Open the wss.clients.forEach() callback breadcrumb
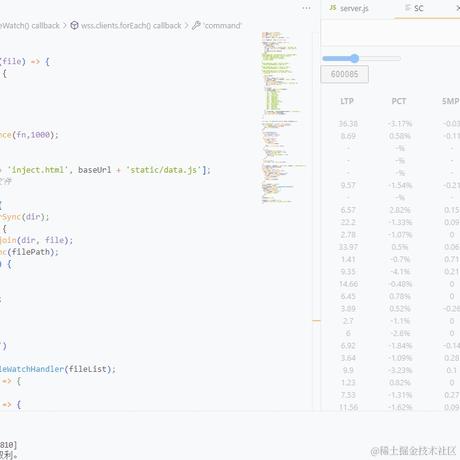460x460 pixels. [x=131, y=26]
